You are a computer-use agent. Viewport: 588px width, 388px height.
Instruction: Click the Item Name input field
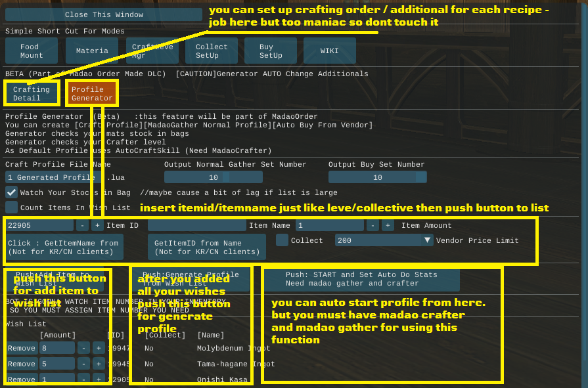pyautogui.click(x=196, y=225)
